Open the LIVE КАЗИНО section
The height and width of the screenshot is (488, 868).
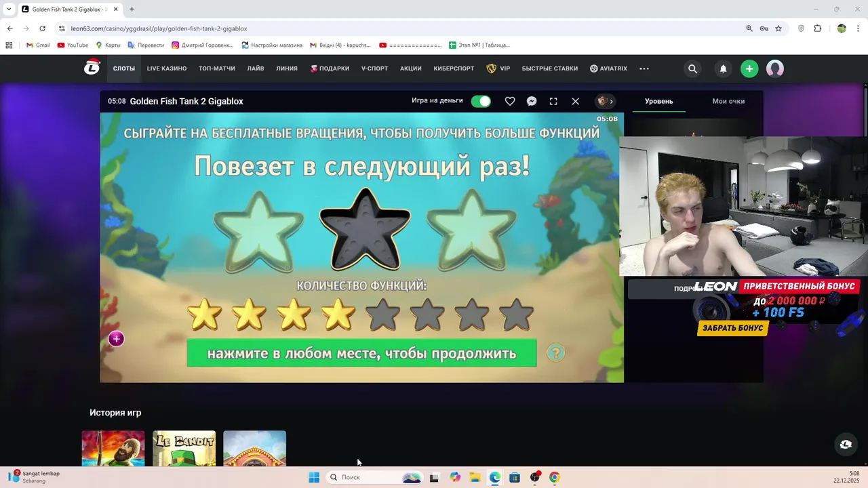167,68
